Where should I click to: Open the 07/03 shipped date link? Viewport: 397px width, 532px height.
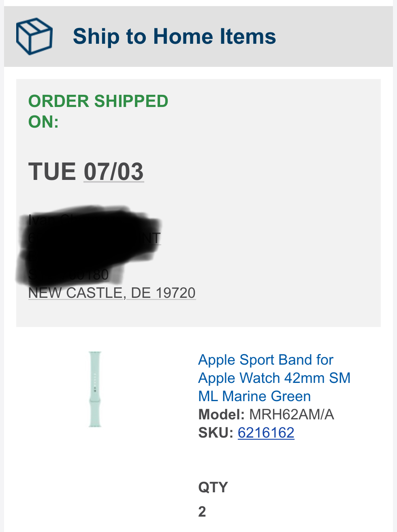coord(114,171)
